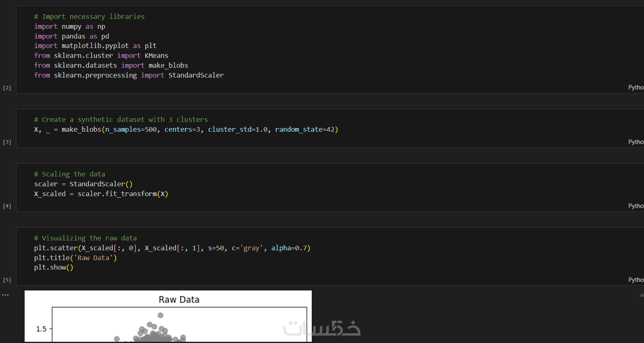The image size is (644, 343).
Task: Open the language selector on StandardScaler cell
Action: pyautogui.click(x=636, y=206)
